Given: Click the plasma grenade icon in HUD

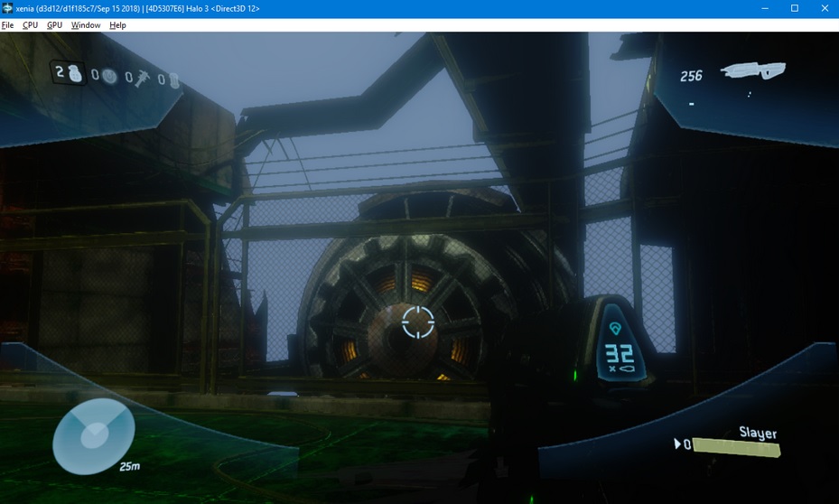Looking at the screenshot, I should coord(109,77).
